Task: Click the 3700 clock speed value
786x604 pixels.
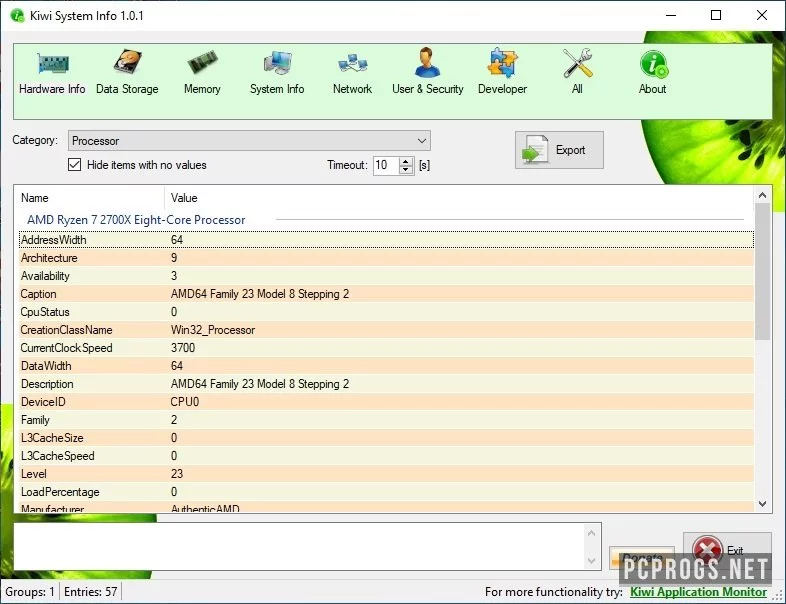Action: click(x=183, y=348)
